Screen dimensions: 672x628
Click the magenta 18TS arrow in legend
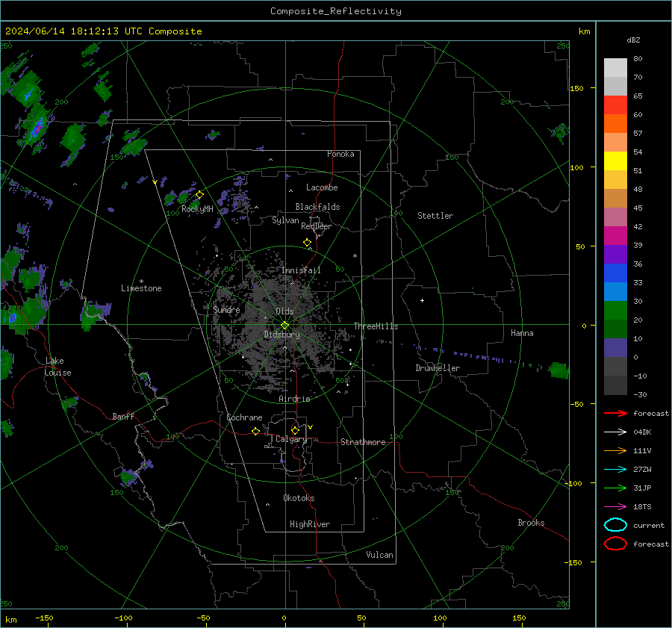pos(615,507)
